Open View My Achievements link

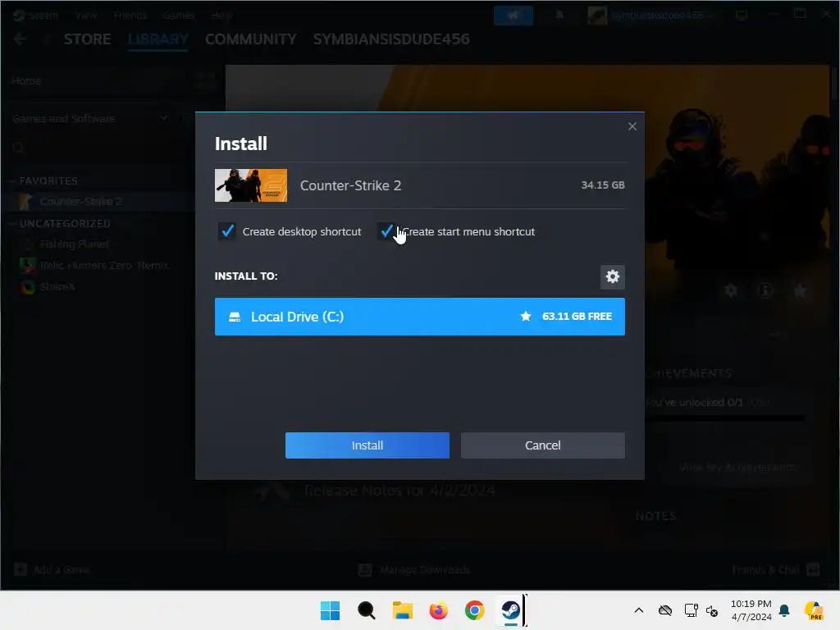[x=737, y=467]
